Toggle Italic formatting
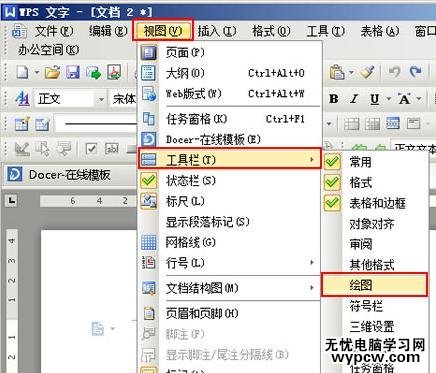The width and height of the screenshot is (436, 373). coord(354,99)
